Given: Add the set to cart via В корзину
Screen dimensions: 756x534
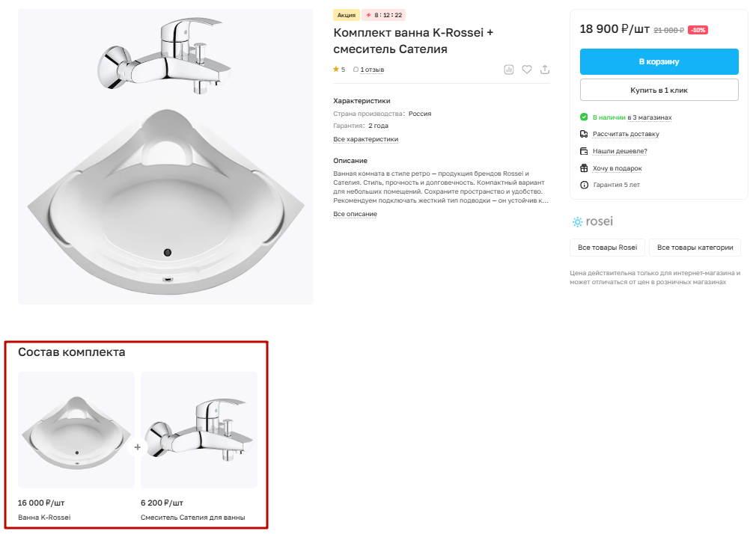Looking at the screenshot, I should pyautogui.click(x=659, y=61).
